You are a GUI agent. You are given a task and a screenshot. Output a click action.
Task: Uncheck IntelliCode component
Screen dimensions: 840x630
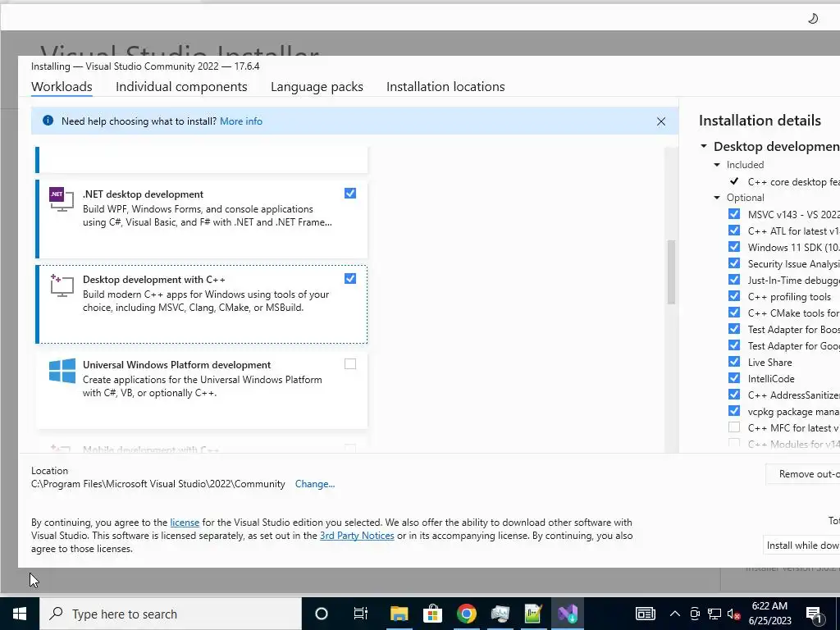click(734, 378)
